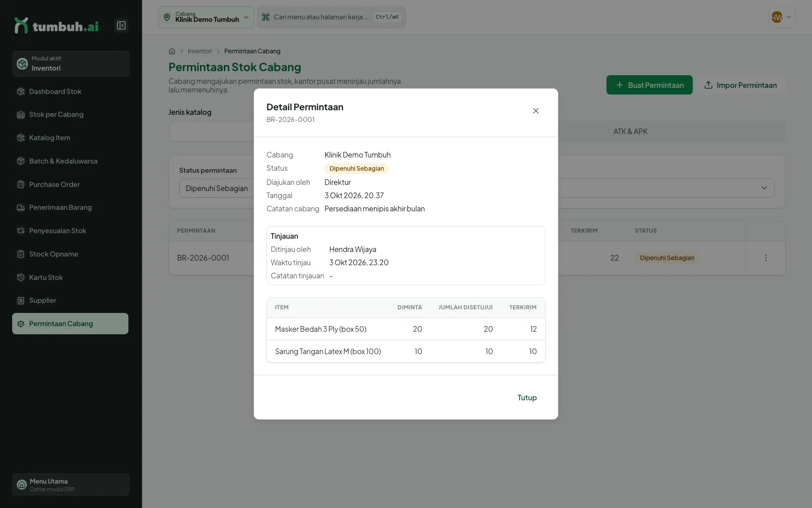The width and height of the screenshot is (812, 508).
Task: Click the Dipenuhi Sebagian badge in table row
Action: click(667, 258)
